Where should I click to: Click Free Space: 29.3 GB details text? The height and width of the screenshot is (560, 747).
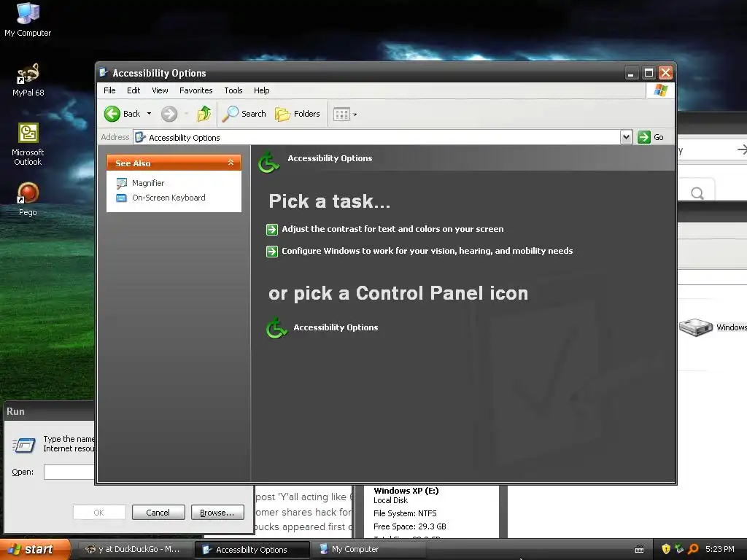(x=410, y=526)
